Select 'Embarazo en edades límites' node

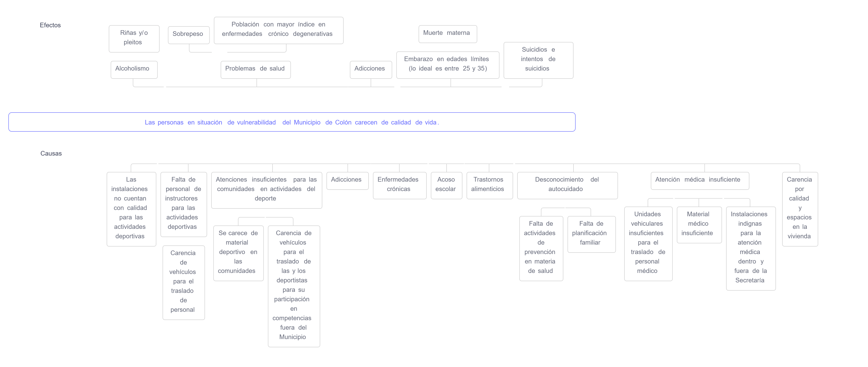(x=447, y=65)
